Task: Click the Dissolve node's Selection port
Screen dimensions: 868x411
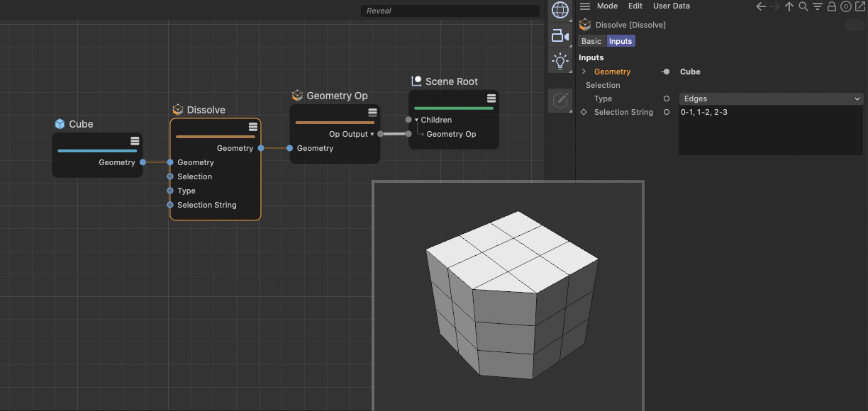Action: [x=170, y=176]
